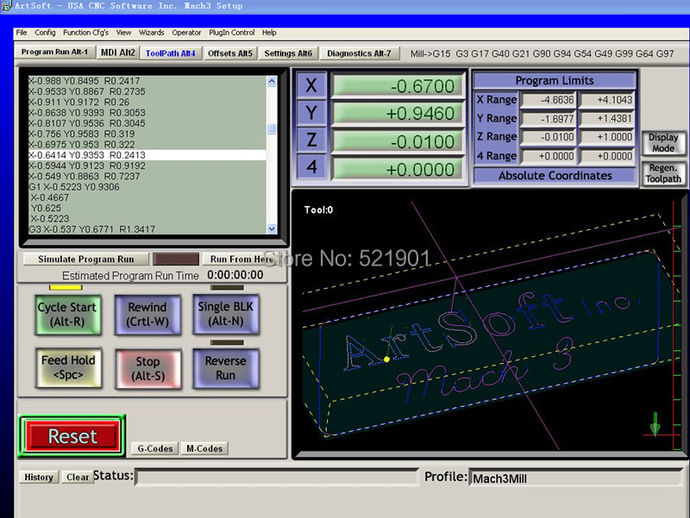
Task: Switch to MDI Alt2 tab
Action: click(x=117, y=52)
